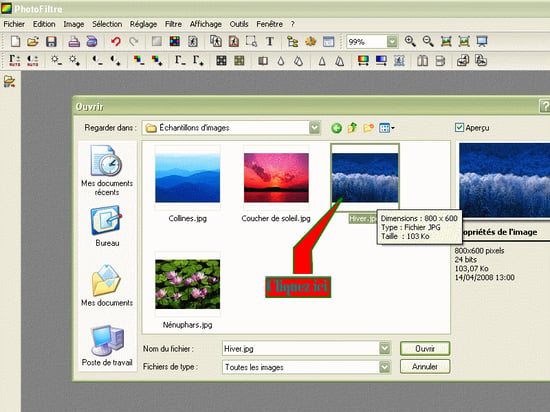
Task: Open the Fichier menu
Action: (x=14, y=24)
